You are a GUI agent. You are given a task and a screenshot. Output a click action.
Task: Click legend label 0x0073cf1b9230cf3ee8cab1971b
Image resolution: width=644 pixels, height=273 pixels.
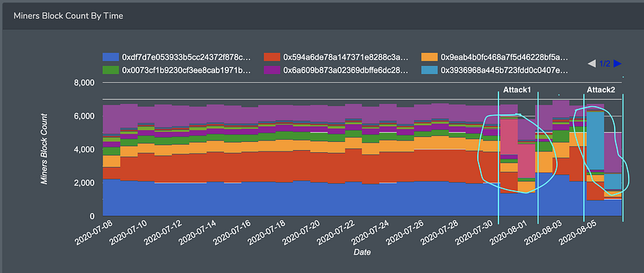(186, 70)
